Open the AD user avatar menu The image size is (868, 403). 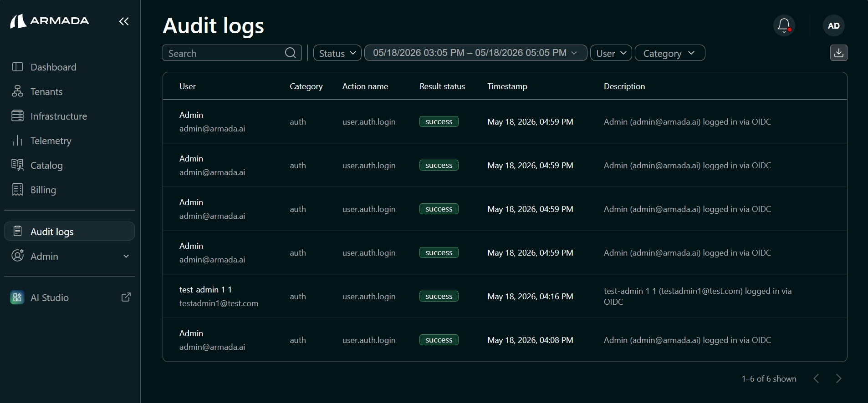[834, 25]
